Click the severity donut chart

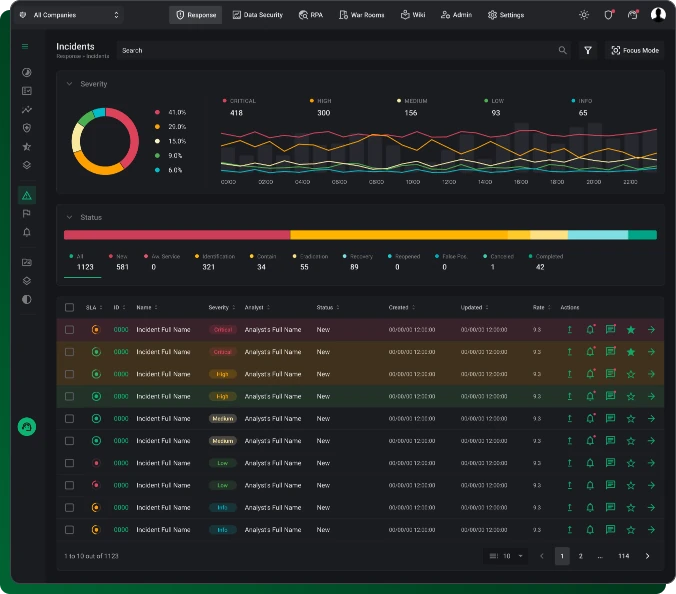[x=105, y=141]
